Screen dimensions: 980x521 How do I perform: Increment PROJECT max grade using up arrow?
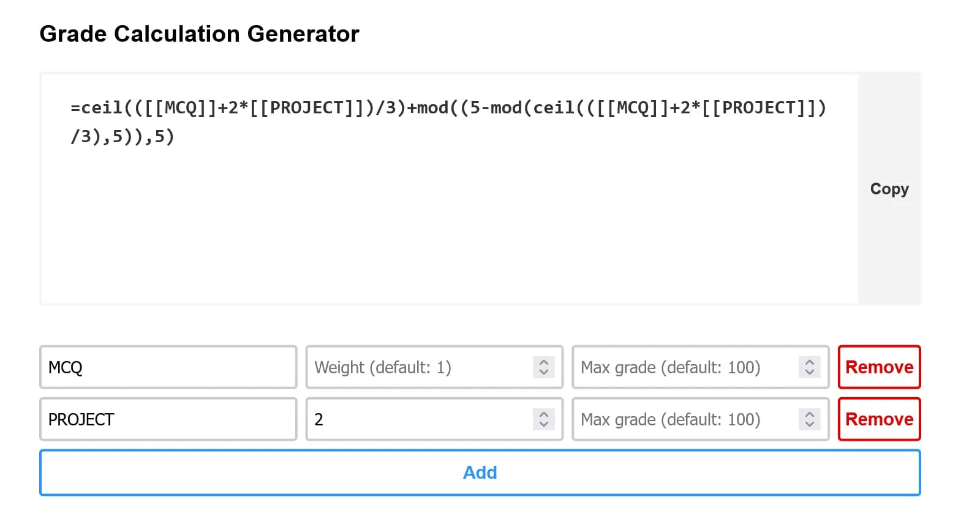809,414
